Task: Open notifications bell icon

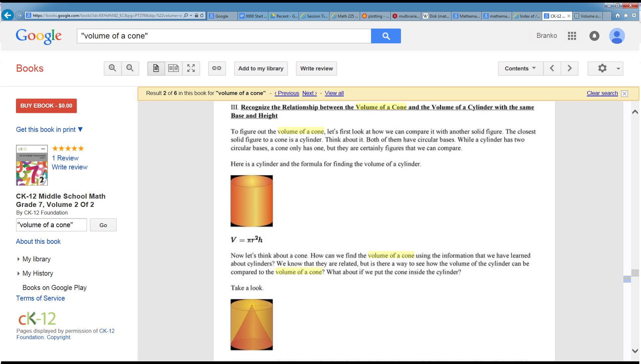Action: (594, 36)
